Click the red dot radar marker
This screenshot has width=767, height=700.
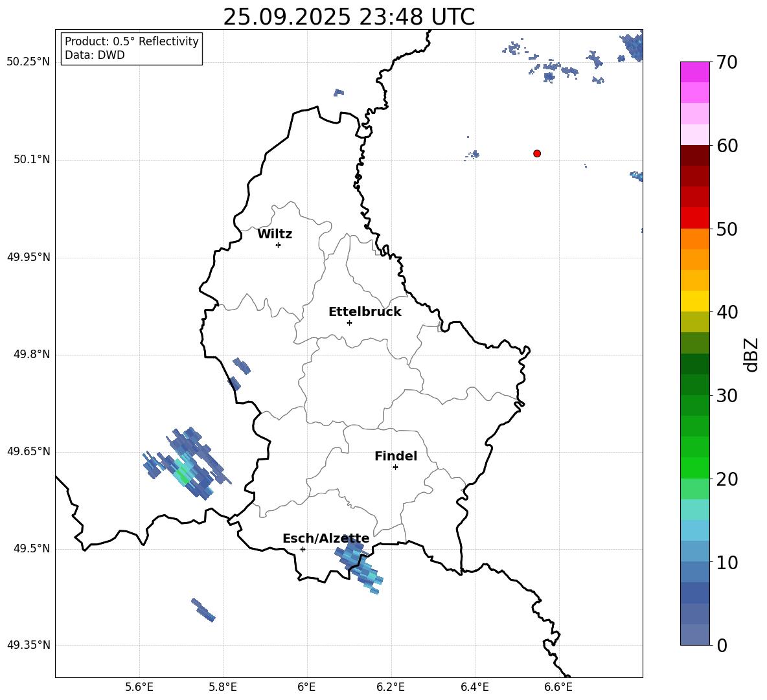point(537,153)
